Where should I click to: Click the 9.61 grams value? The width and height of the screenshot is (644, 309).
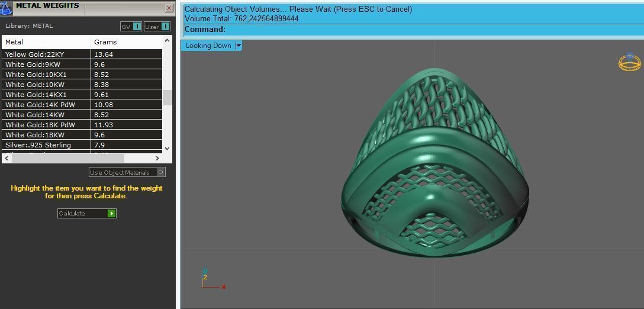click(101, 95)
